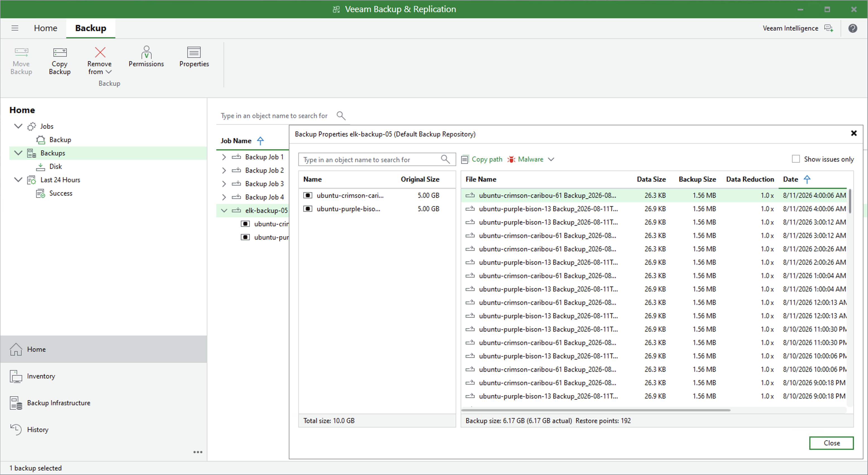The height and width of the screenshot is (475, 868).
Task: Click the Close button in dialog
Action: click(831, 443)
